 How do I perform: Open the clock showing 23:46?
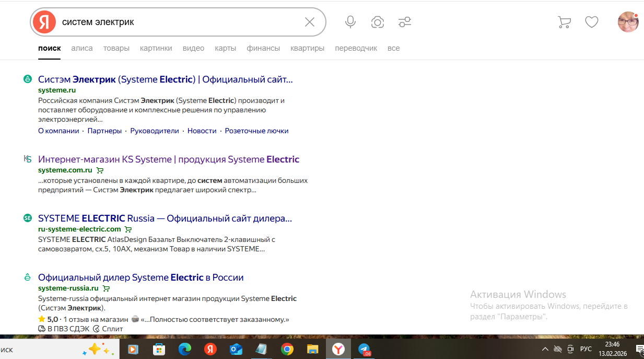point(612,345)
